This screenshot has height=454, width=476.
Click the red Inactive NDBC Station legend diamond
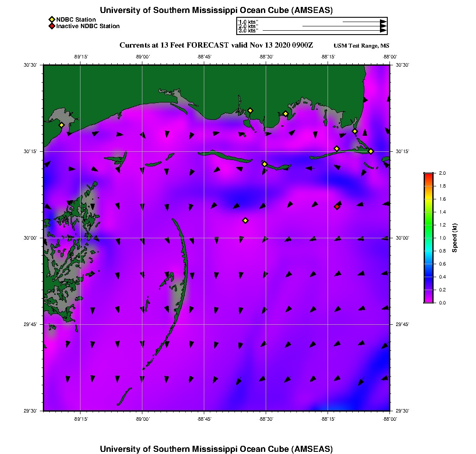[51, 26]
